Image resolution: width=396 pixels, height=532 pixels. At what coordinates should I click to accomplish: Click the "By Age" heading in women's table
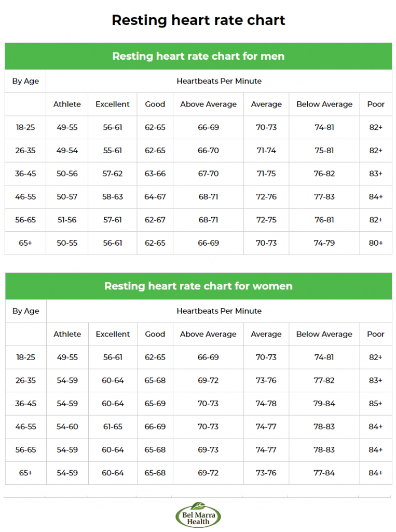[25, 311]
